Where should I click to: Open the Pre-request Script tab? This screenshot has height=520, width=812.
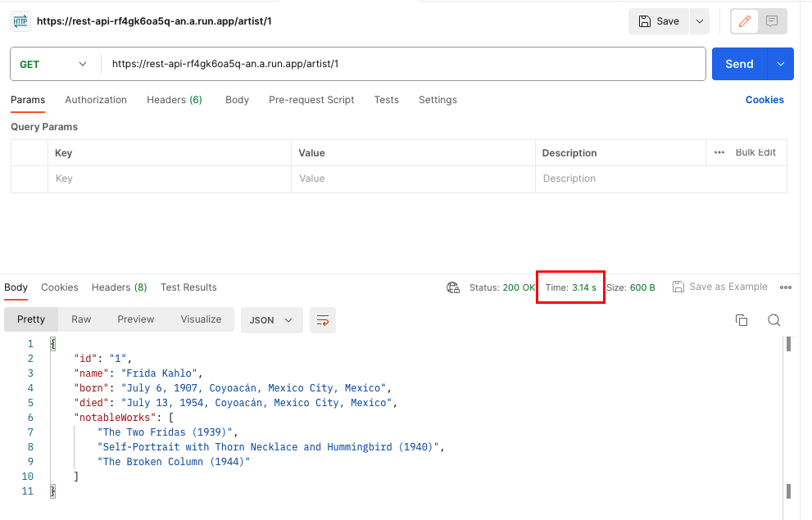[311, 100]
